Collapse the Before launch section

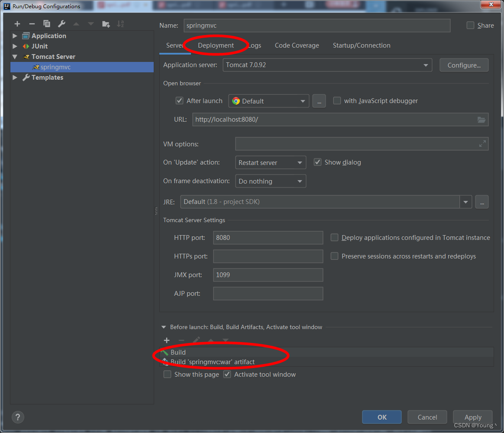tap(164, 327)
